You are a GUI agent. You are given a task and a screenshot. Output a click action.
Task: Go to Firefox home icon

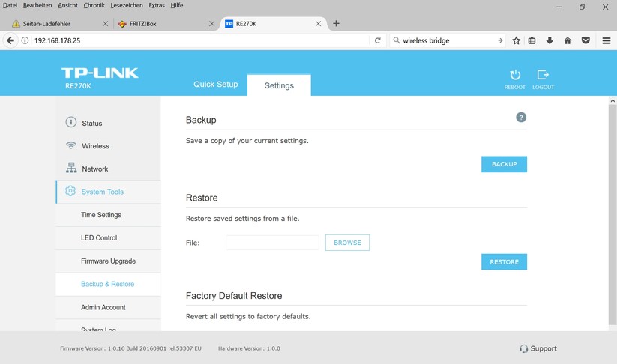coord(568,40)
